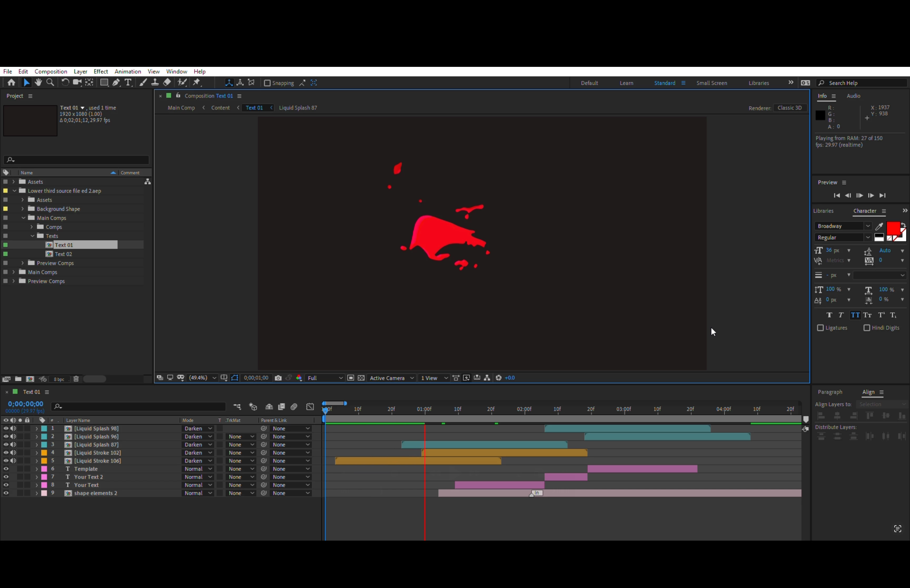Select the Rotation tool
This screenshot has width=910, height=588.
coord(65,82)
